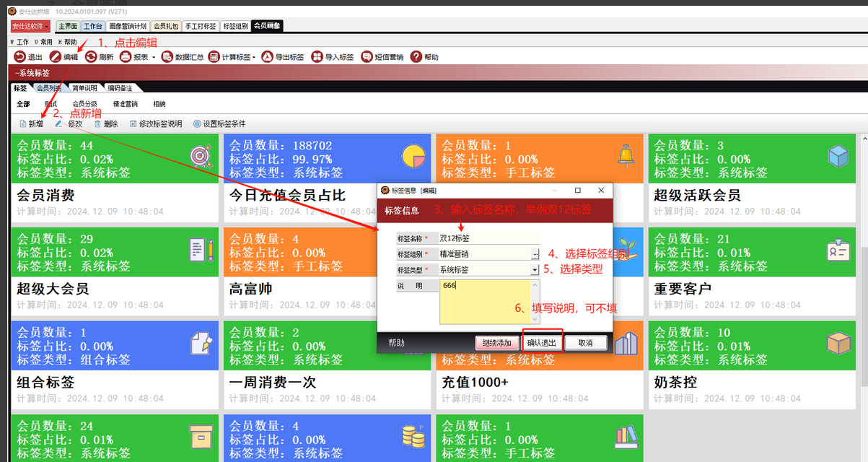The width and height of the screenshot is (868, 462).
Task: Click the 删除 trash icon
Action: (x=97, y=124)
